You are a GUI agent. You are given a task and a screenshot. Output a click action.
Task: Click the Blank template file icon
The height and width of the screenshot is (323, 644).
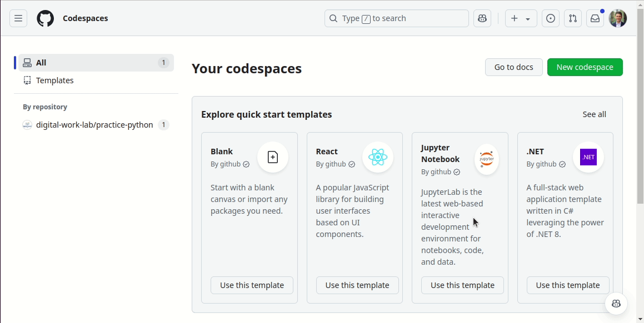273,157
